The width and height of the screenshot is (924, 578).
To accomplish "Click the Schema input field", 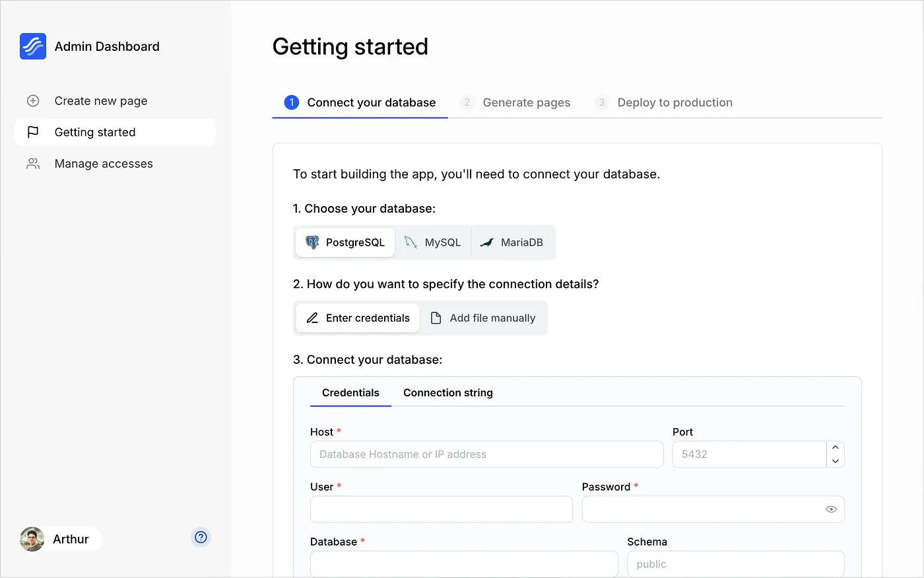I will click(x=735, y=564).
